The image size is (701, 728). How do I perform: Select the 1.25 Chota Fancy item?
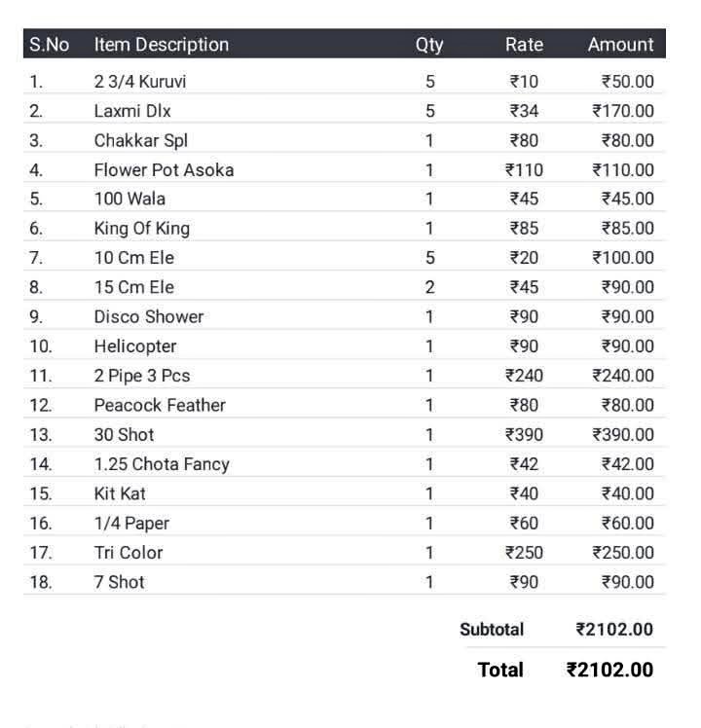(162, 464)
